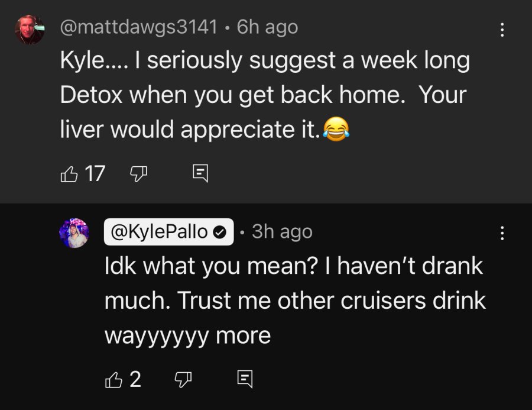This screenshot has height=410, width=532.
Task: Open the '6h ago' timestamp link
Action: click(267, 27)
